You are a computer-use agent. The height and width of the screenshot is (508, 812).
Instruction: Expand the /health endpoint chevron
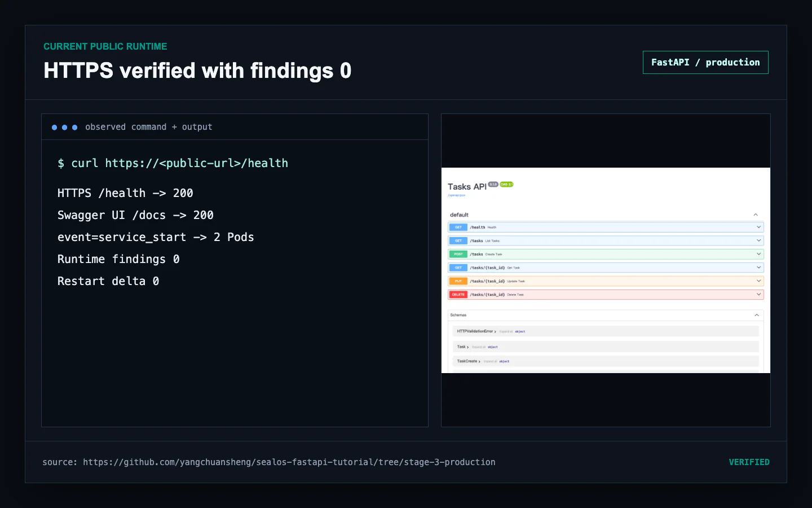(758, 227)
